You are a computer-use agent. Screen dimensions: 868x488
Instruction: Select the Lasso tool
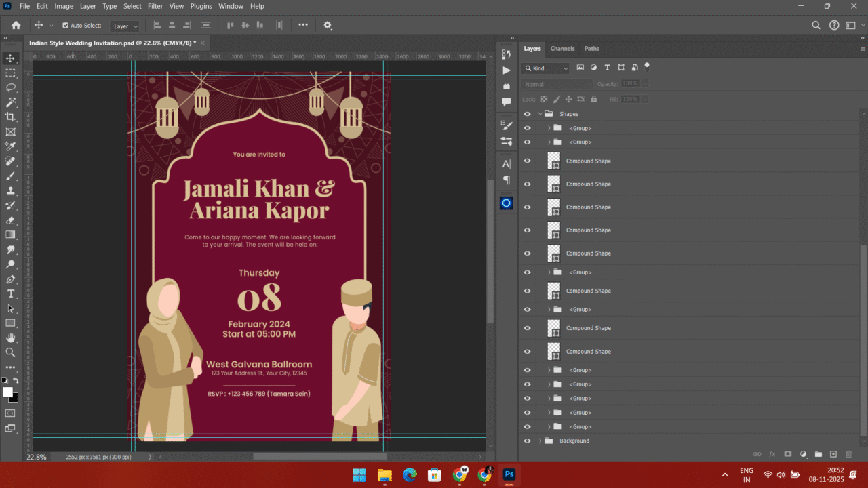click(x=10, y=87)
